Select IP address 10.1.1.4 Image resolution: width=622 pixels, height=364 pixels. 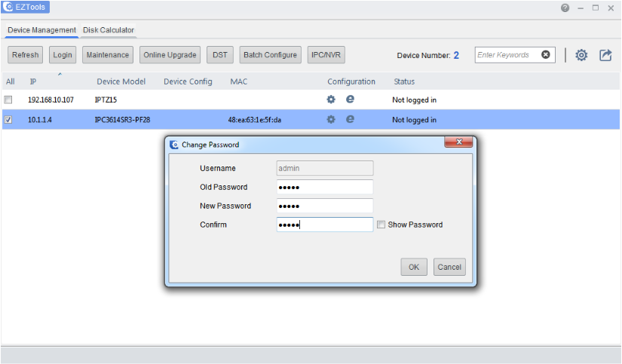(40, 119)
